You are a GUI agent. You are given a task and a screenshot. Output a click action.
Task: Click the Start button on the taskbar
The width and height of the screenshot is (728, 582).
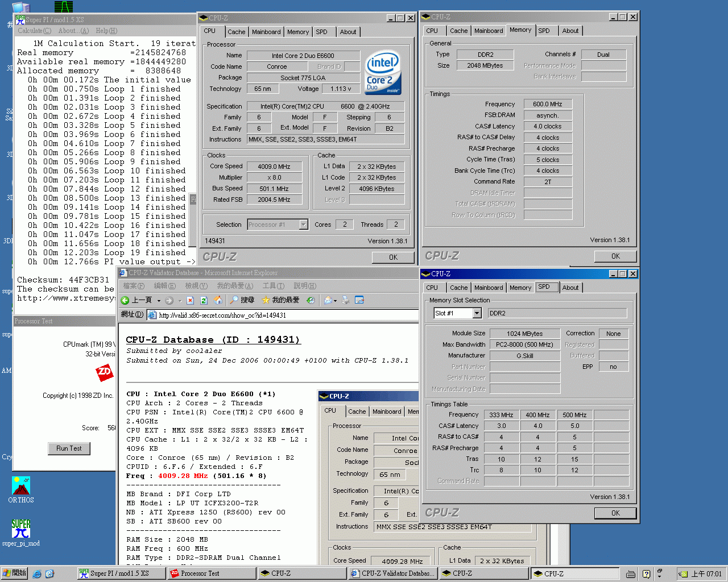coord(15,573)
